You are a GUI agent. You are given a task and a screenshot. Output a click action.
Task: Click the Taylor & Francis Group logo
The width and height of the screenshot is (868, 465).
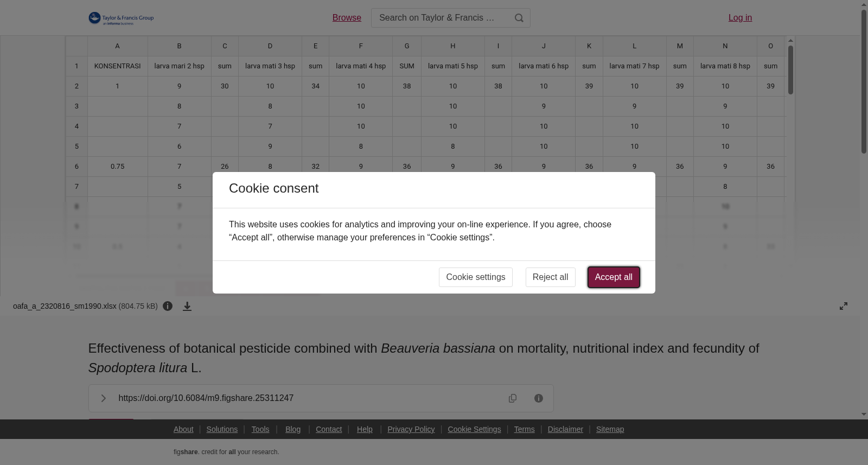121,18
